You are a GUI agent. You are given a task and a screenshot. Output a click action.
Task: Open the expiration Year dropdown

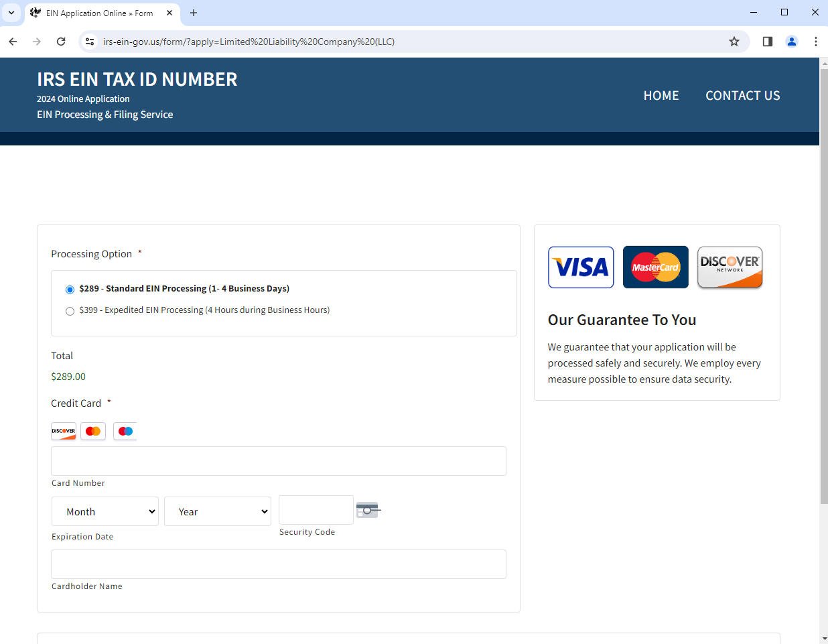click(218, 511)
